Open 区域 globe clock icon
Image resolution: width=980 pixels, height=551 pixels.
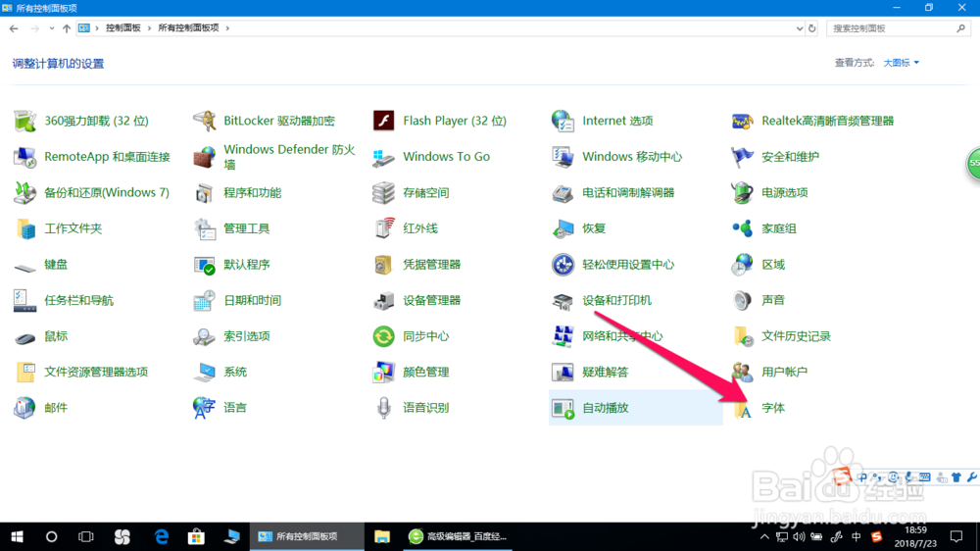point(742,265)
